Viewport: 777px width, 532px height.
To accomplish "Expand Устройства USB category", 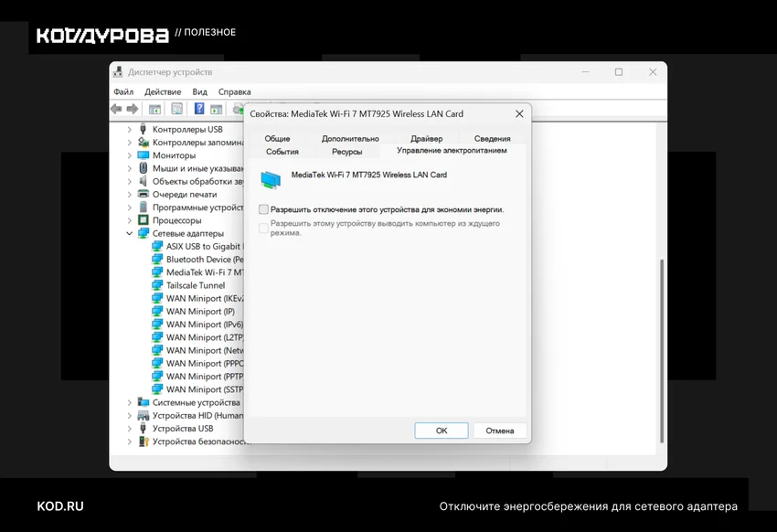I will pyautogui.click(x=129, y=429).
